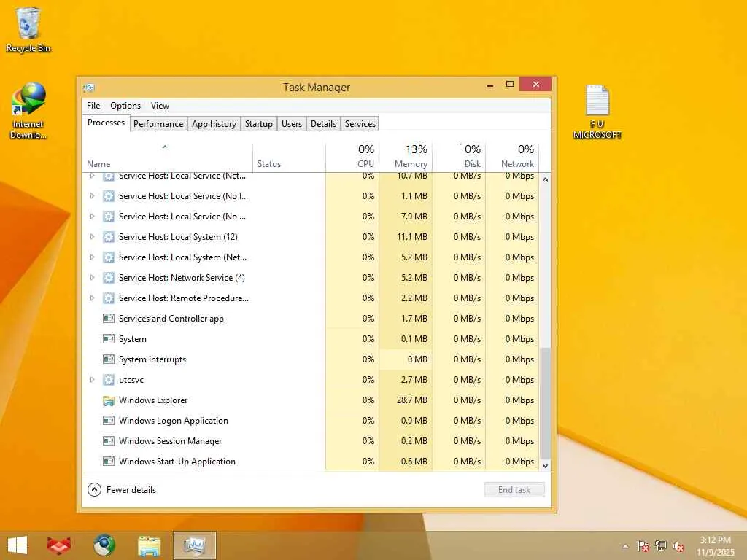The image size is (747, 560).
Task: Switch to the Services tab
Action: (360, 124)
